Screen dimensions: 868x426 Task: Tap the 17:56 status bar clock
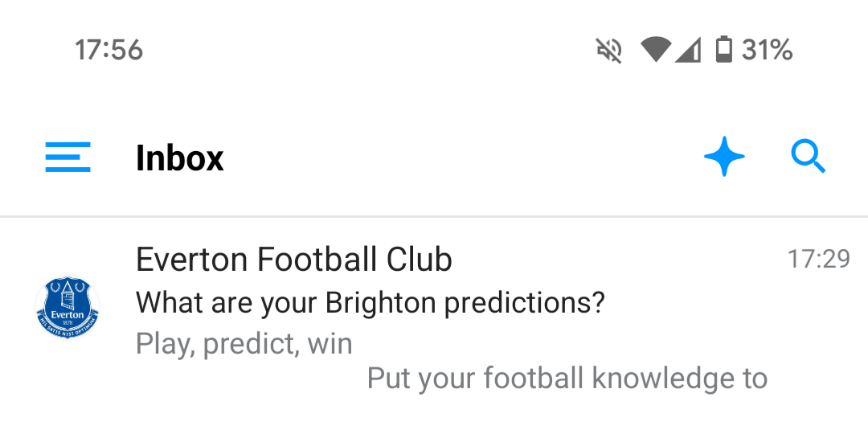[x=108, y=51]
